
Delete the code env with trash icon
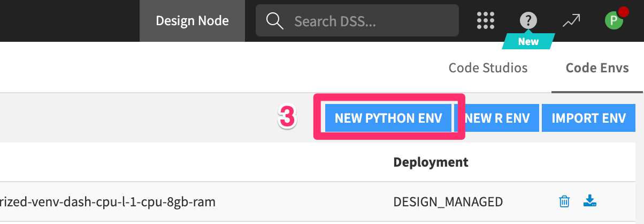pyautogui.click(x=564, y=201)
